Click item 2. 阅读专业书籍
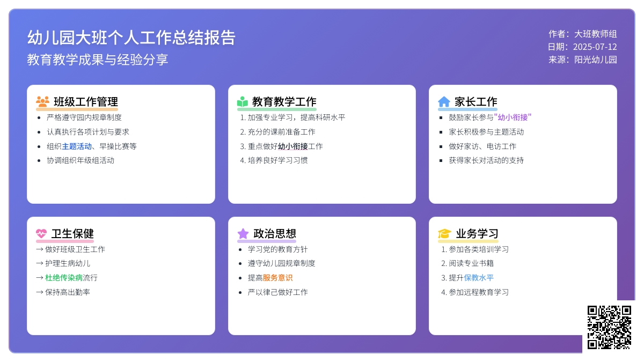644x362 pixels. (x=467, y=263)
